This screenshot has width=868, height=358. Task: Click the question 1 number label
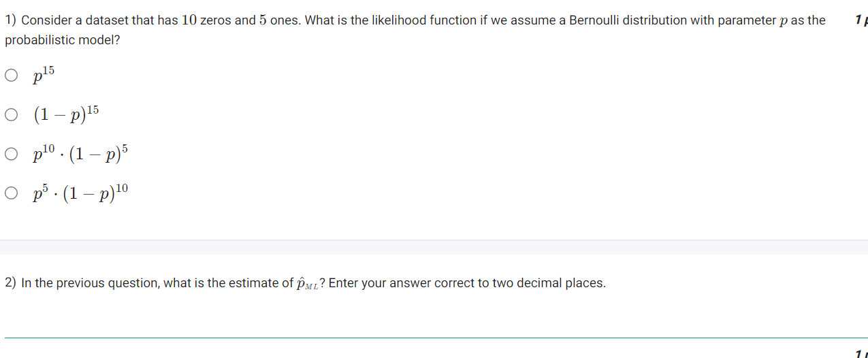(11, 20)
